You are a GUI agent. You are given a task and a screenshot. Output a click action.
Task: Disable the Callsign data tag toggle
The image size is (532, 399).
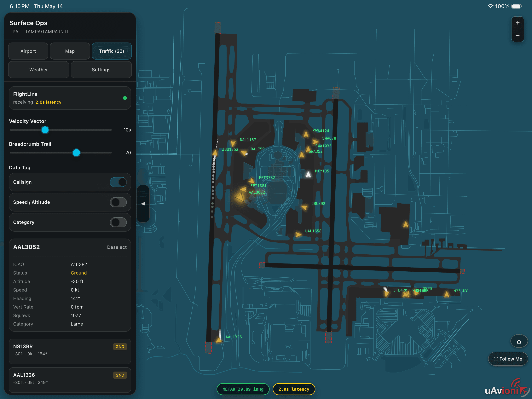pyautogui.click(x=118, y=182)
